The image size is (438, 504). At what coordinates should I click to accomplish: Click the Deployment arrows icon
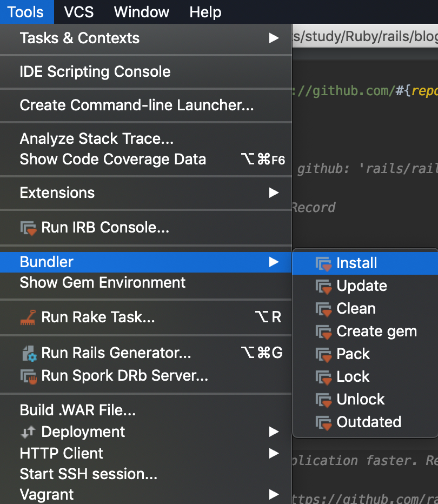pyautogui.click(x=28, y=432)
